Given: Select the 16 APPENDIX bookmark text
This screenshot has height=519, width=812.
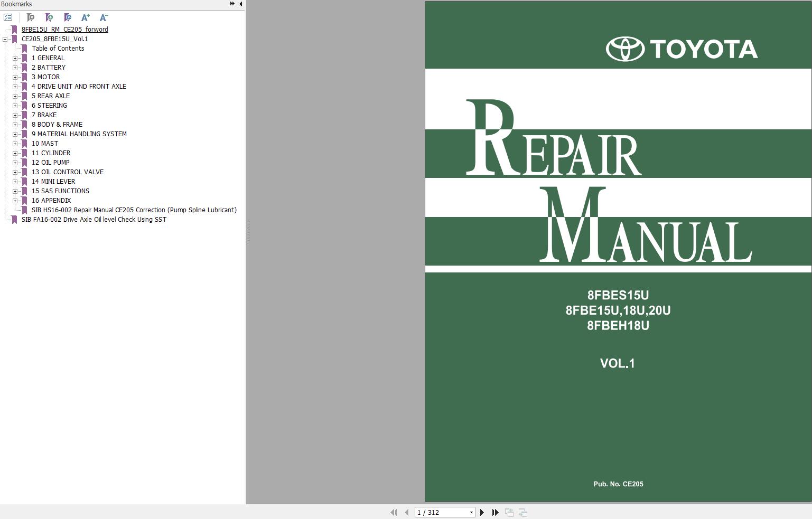Looking at the screenshot, I should 51,201.
